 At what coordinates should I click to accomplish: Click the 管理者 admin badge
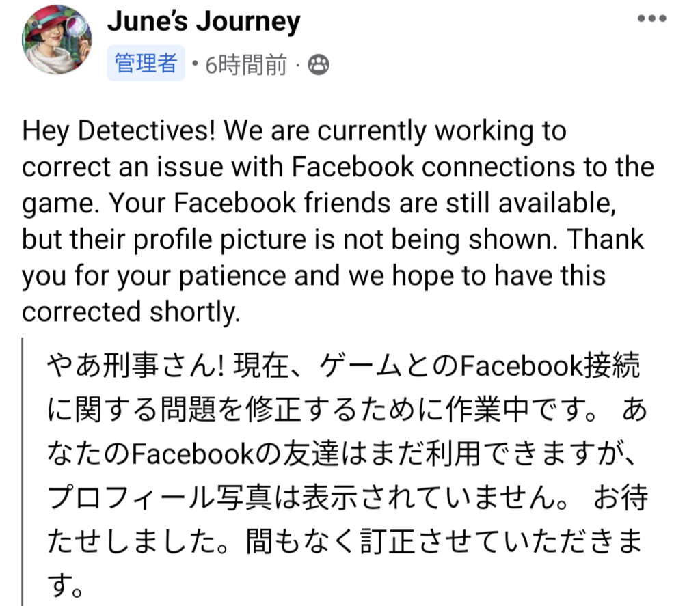146,63
